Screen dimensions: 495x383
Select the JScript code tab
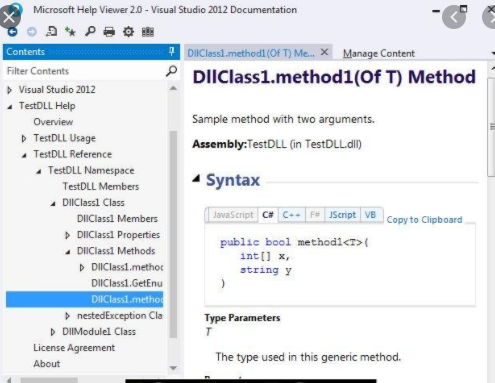click(x=342, y=215)
